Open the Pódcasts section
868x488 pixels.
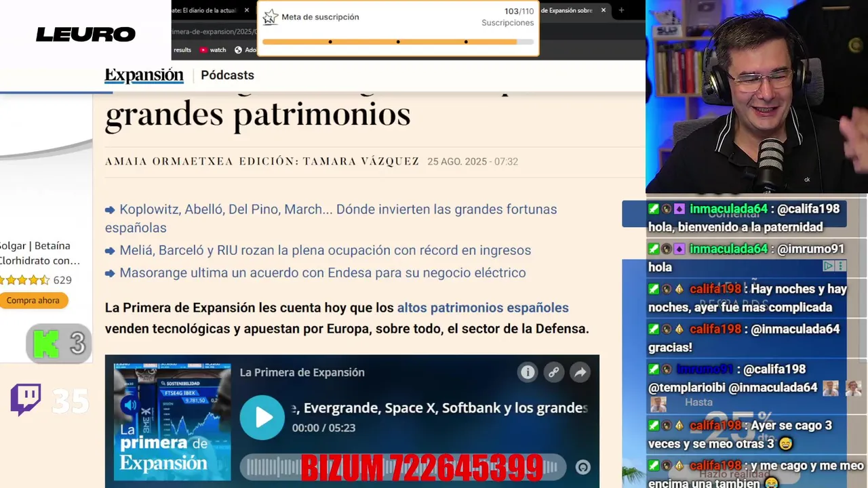(x=227, y=75)
